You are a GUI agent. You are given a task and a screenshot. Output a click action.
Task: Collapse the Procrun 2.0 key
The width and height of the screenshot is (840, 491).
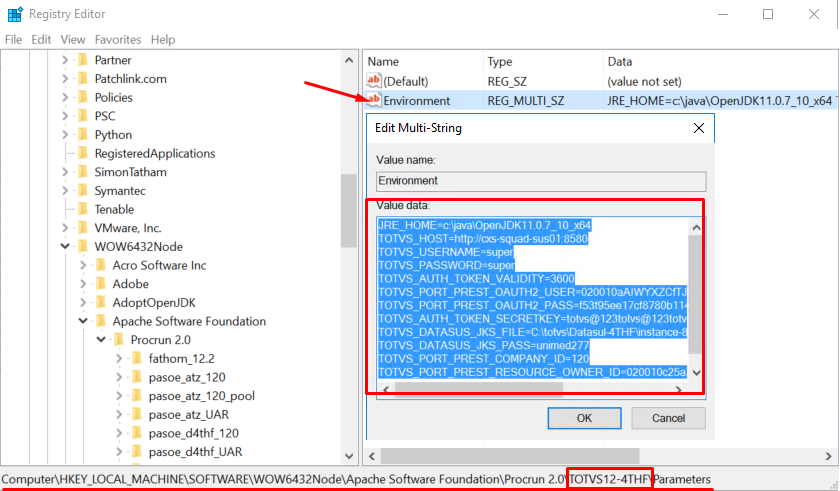(101, 340)
